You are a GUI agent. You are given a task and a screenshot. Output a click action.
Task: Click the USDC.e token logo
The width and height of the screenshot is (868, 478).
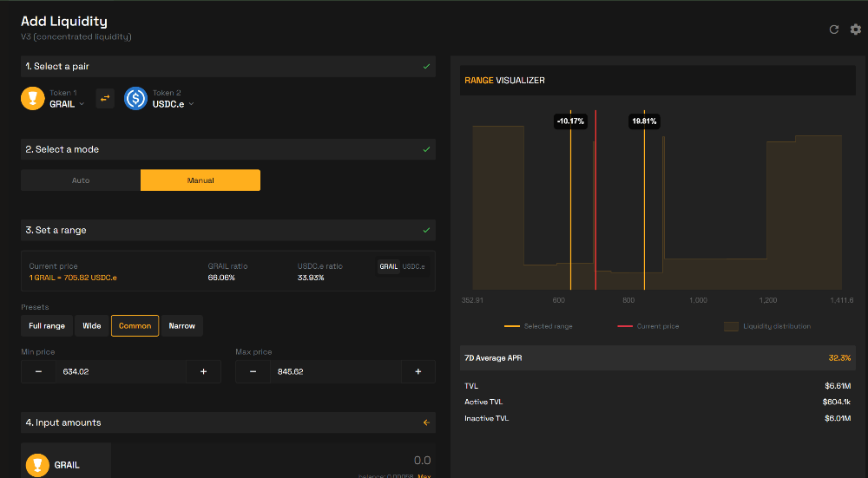[135, 99]
